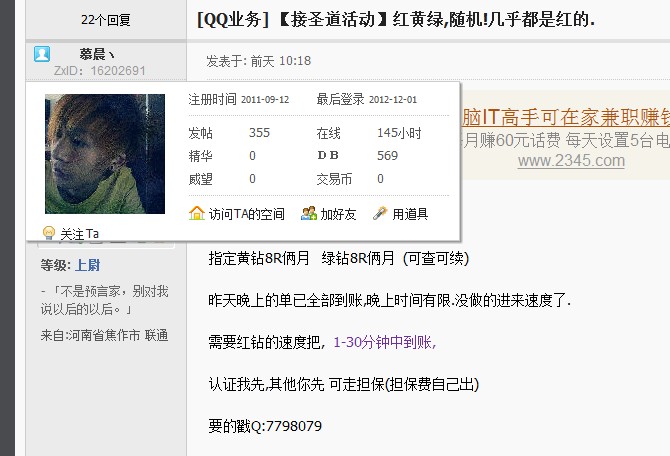
Task: Click the post timestamp 前天 10:18
Action: click(281, 61)
